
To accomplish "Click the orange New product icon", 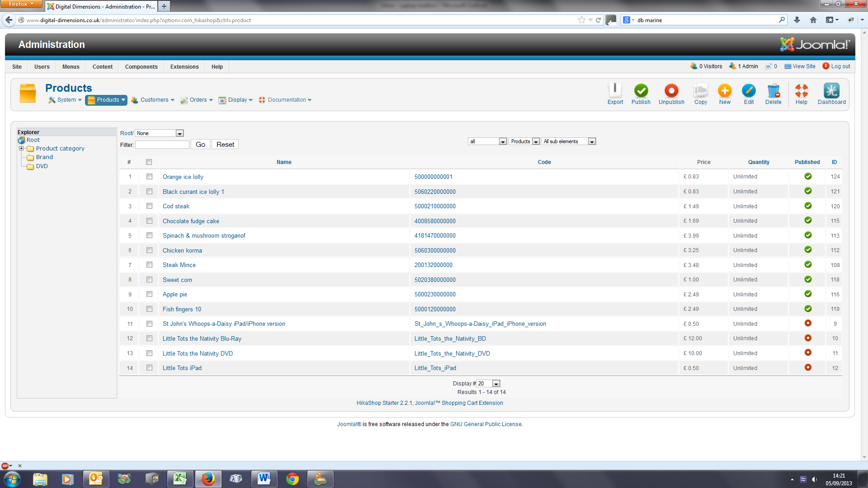I will (x=724, y=91).
